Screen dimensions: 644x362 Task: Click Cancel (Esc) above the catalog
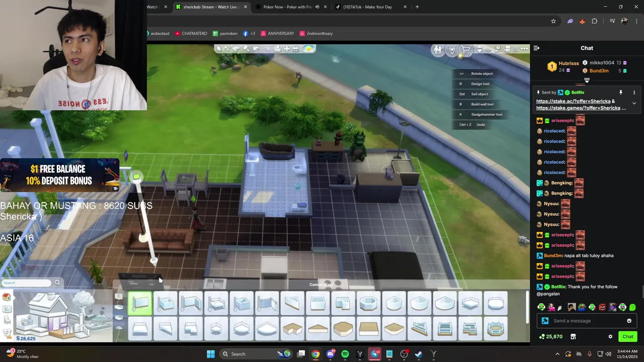click(321, 285)
